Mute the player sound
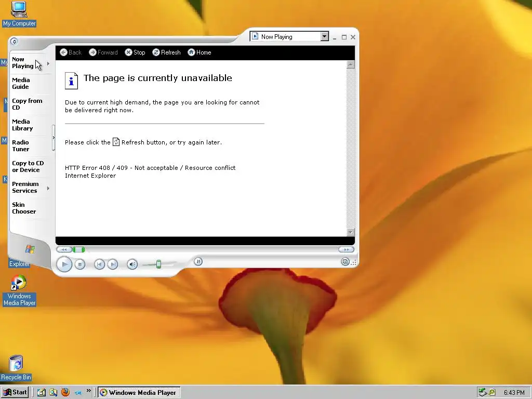 (132, 264)
